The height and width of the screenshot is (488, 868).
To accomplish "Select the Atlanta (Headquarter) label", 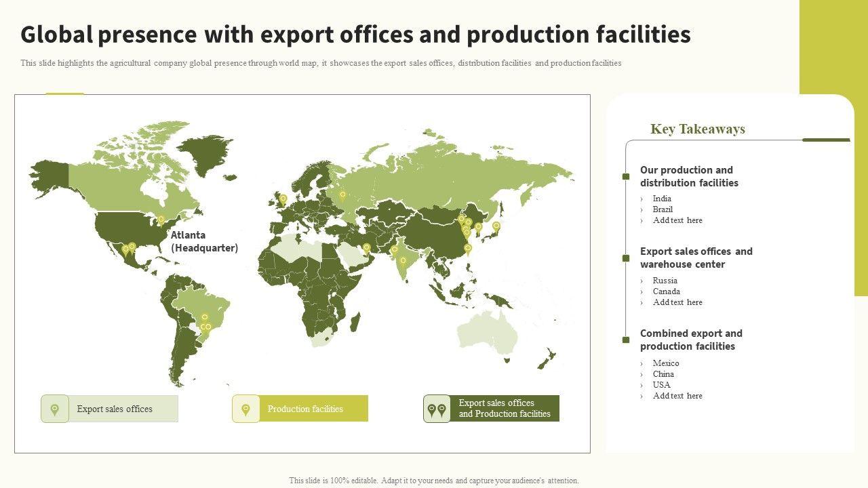I will pyautogui.click(x=204, y=241).
